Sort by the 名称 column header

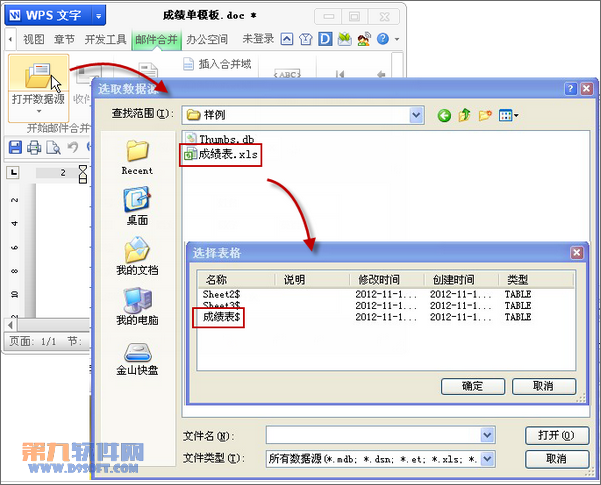pyautogui.click(x=236, y=280)
